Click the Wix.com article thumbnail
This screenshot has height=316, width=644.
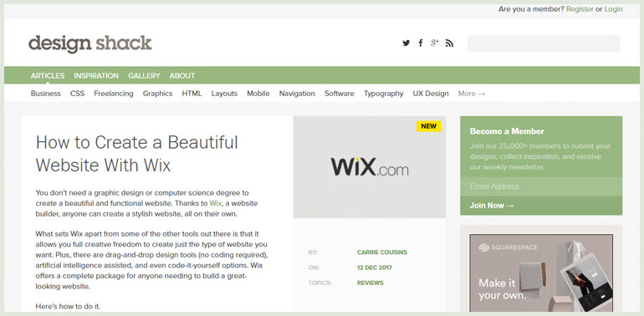369,166
